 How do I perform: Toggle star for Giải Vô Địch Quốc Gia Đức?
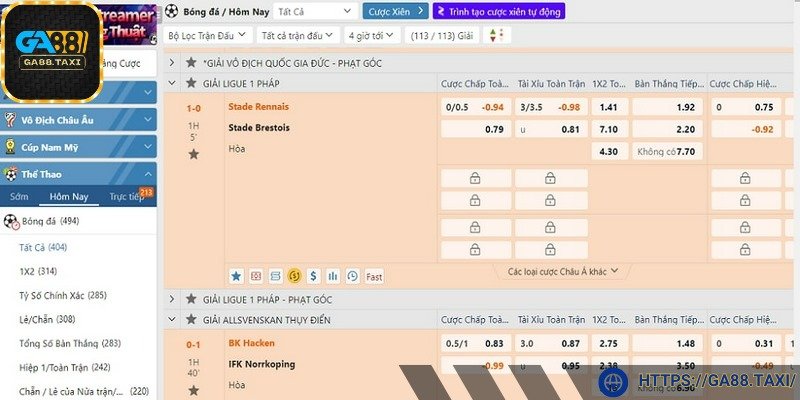click(x=193, y=63)
